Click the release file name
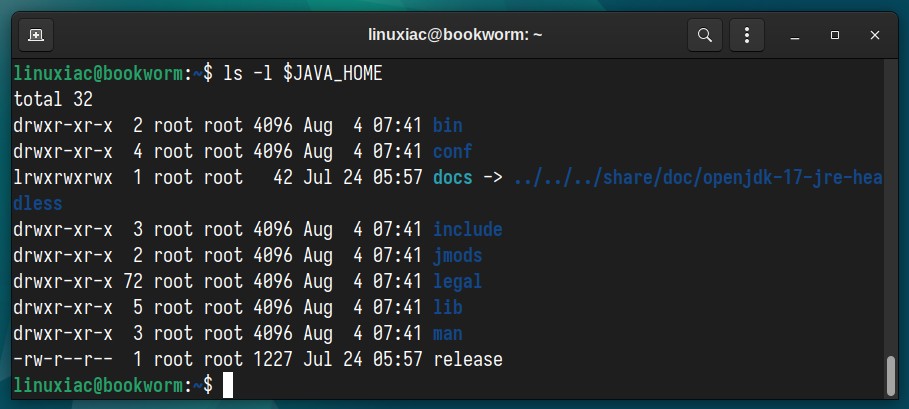This screenshot has height=409, width=909. 468,359
